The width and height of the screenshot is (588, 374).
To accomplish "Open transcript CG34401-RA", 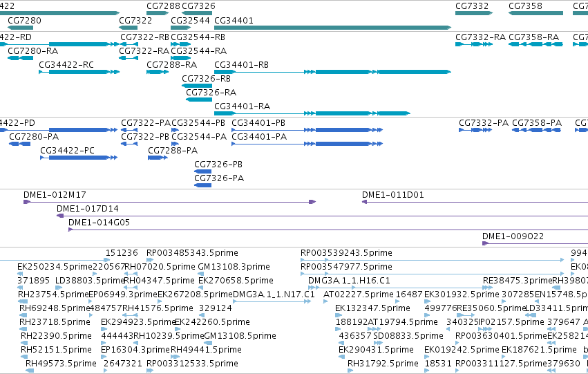I will (312, 113).
